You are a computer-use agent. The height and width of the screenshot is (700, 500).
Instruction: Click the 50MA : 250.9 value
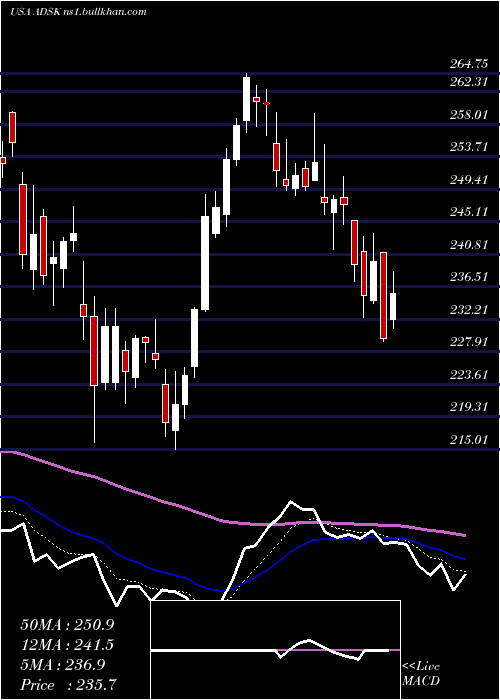click(67, 625)
